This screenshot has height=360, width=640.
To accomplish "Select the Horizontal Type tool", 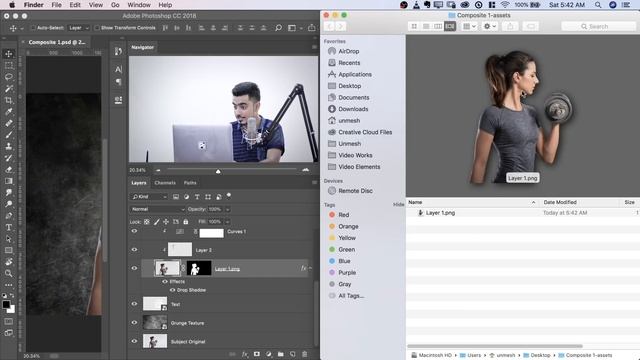I will (x=9, y=227).
